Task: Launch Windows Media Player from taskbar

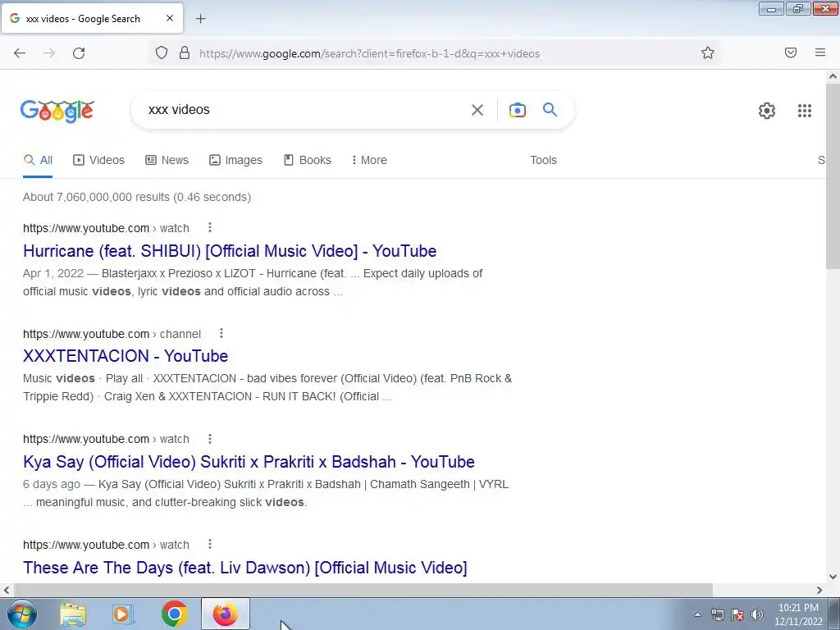Action: pos(122,614)
